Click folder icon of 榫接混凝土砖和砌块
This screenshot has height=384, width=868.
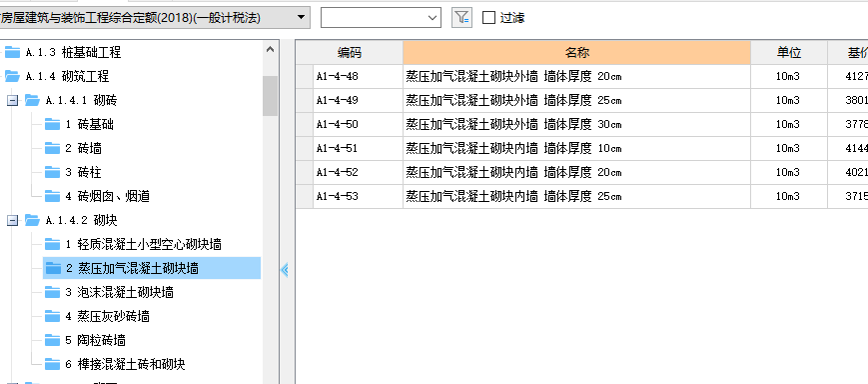click(x=52, y=363)
